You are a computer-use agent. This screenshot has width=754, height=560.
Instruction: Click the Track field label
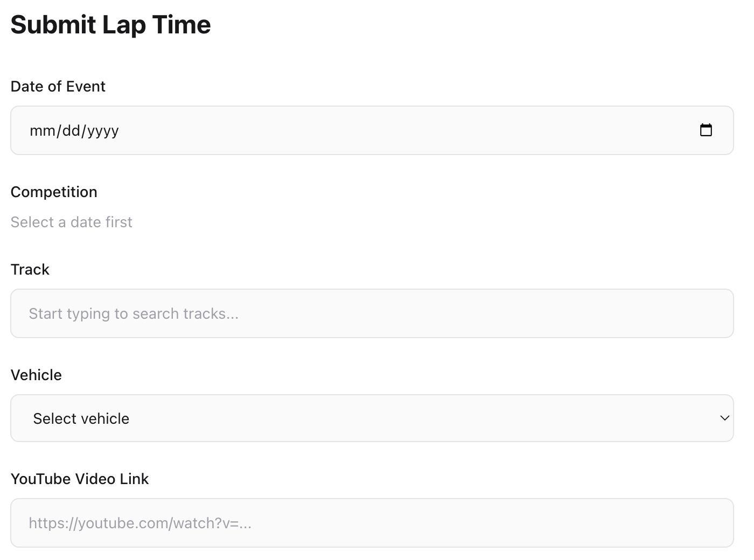pyautogui.click(x=30, y=269)
